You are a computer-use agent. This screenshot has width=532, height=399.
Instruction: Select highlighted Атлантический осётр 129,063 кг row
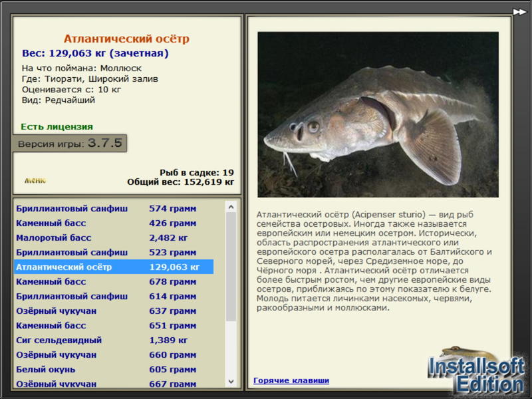coord(114,267)
